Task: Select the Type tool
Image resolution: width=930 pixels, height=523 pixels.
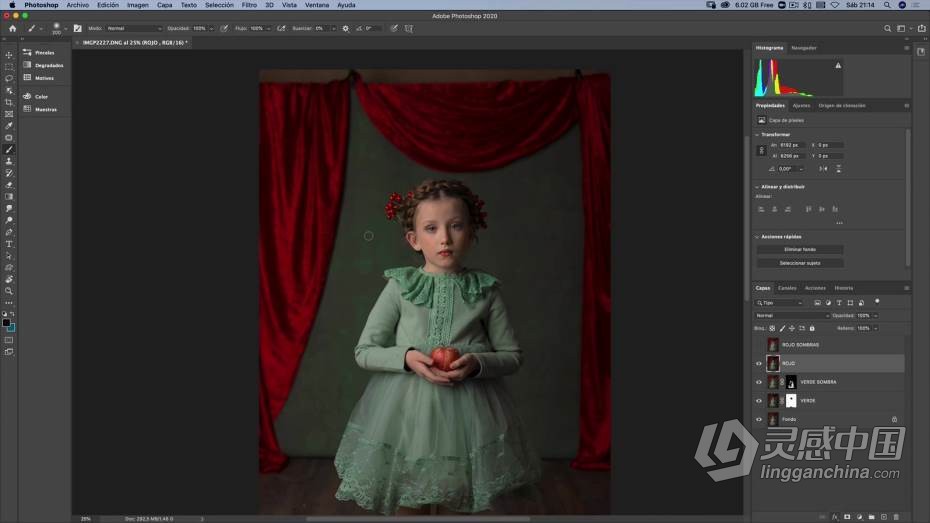Action: tap(9, 244)
